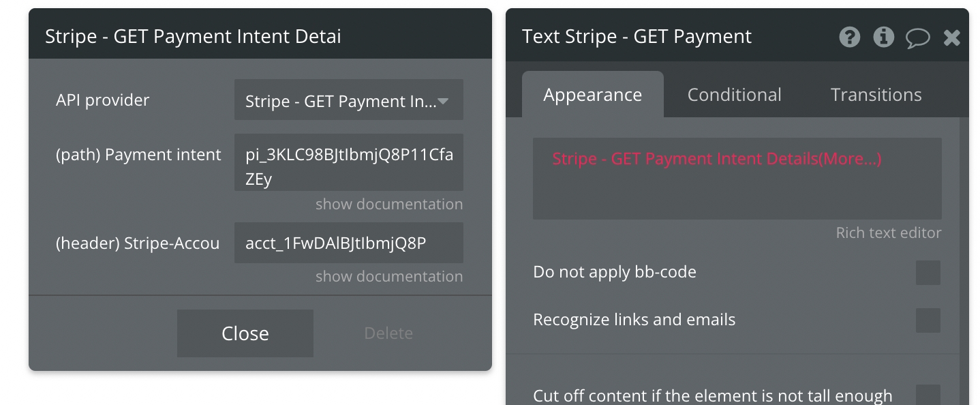Open the comments speech bubble icon
Image resolution: width=980 pixels, height=405 pixels.
917,37
